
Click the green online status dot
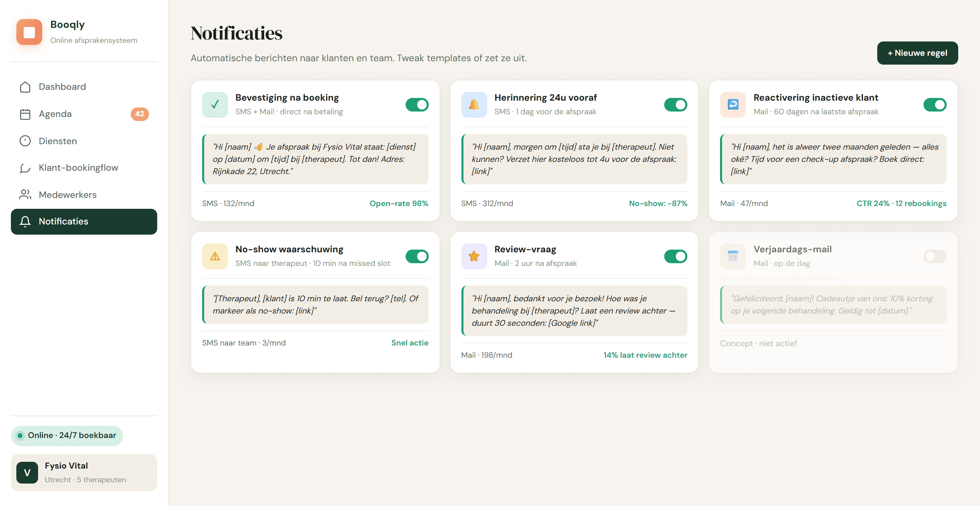point(20,435)
